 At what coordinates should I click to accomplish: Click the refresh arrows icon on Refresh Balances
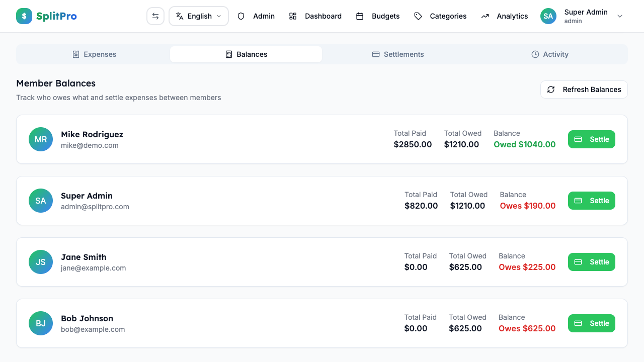click(550, 89)
